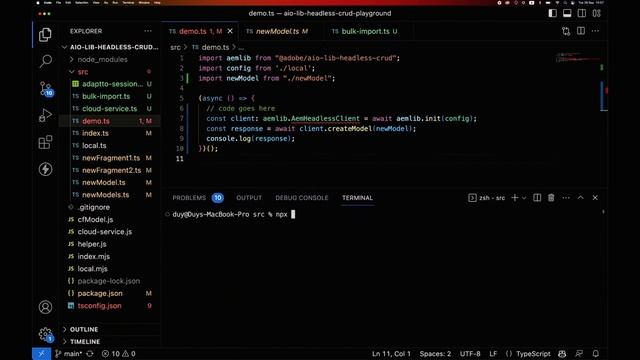Open notifications bell in status bar

[596, 354]
